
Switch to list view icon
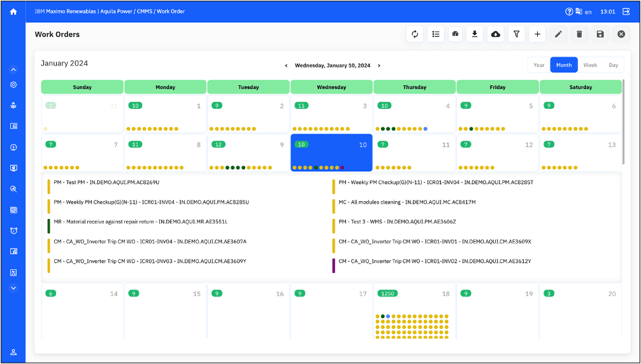[436, 34]
